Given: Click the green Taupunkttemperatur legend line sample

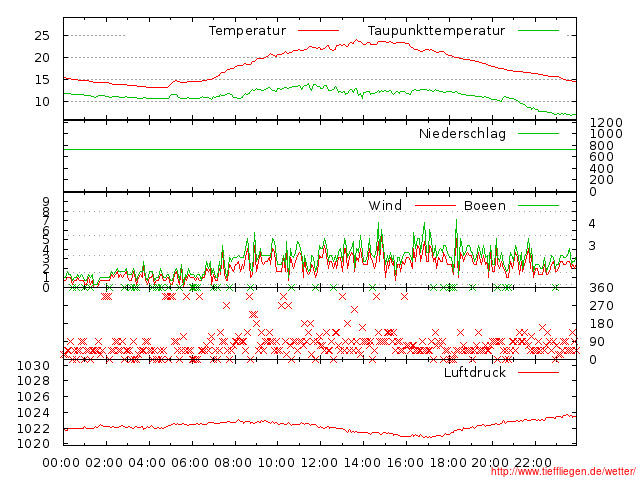Looking at the screenshot, I should pyautogui.click(x=538, y=30).
